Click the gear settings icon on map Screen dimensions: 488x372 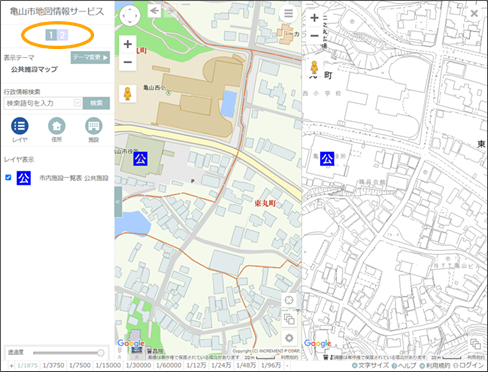(289, 338)
